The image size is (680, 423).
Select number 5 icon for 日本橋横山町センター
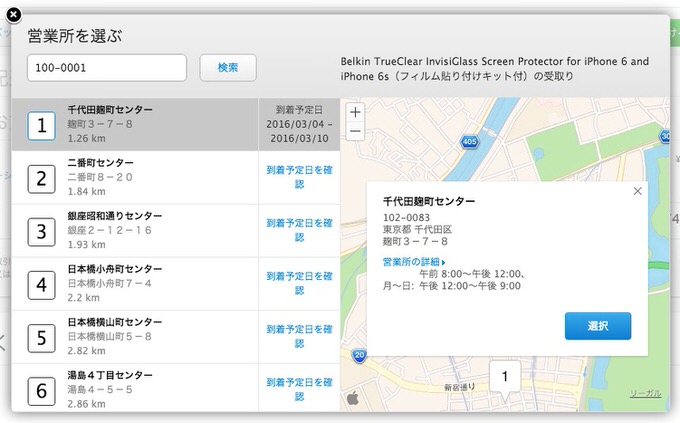pyautogui.click(x=41, y=338)
